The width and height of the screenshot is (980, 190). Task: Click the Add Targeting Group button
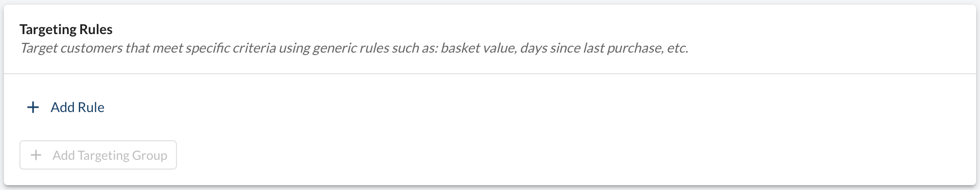[98, 155]
